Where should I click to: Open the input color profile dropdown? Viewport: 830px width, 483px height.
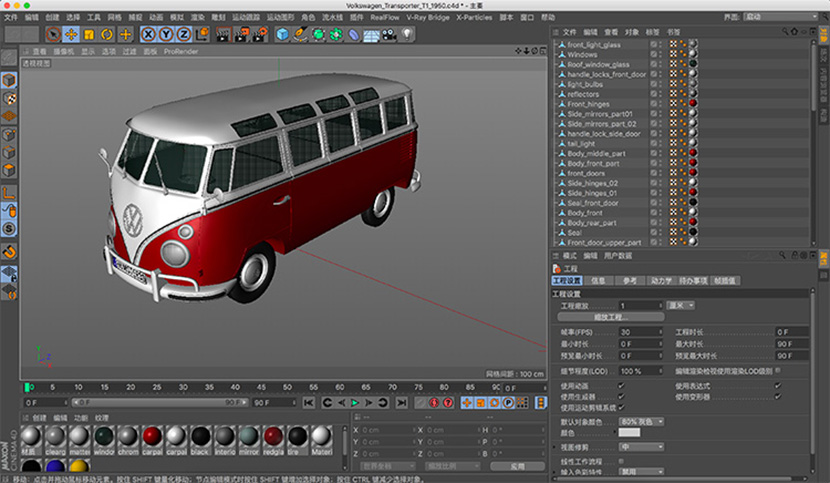[x=642, y=471]
